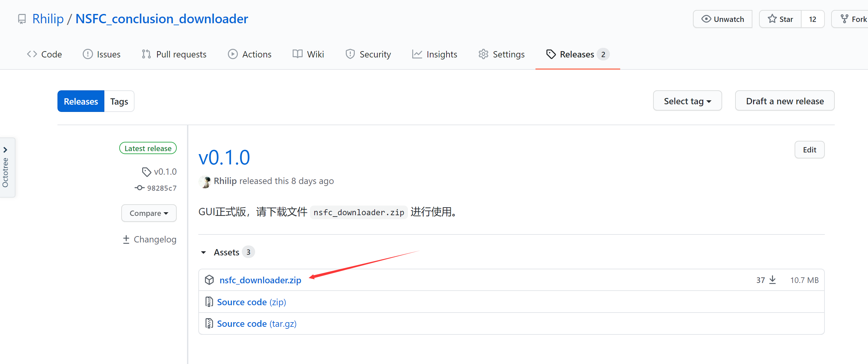Download nsfc_downloader.zip
Viewport: 868px width, 364px height.
260,280
